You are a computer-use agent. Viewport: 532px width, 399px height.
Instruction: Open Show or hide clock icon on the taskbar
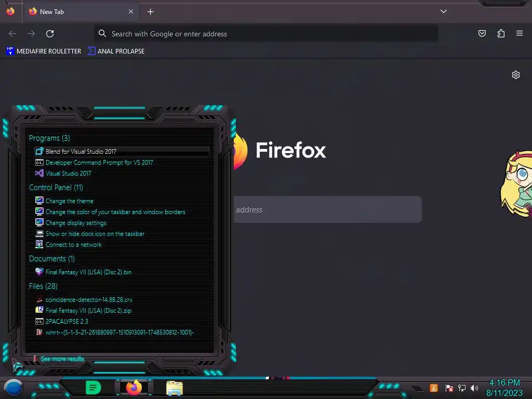point(90,234)
